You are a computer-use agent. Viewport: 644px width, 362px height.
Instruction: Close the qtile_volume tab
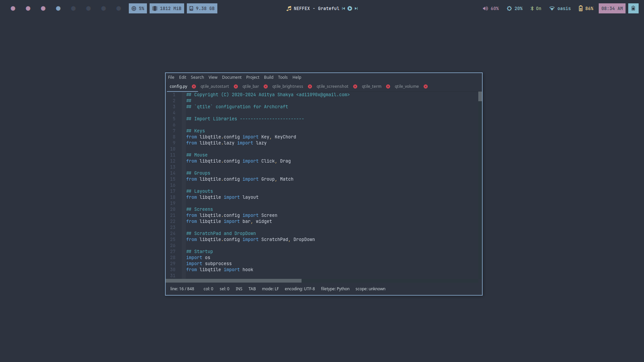pyautogui.click(x=426, y=86)
